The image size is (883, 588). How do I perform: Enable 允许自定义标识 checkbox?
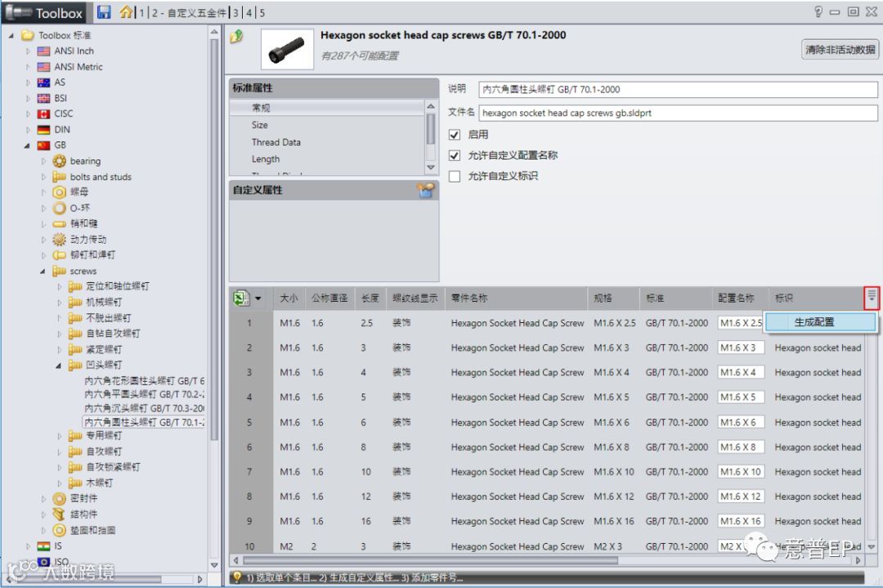pos(455,177)
